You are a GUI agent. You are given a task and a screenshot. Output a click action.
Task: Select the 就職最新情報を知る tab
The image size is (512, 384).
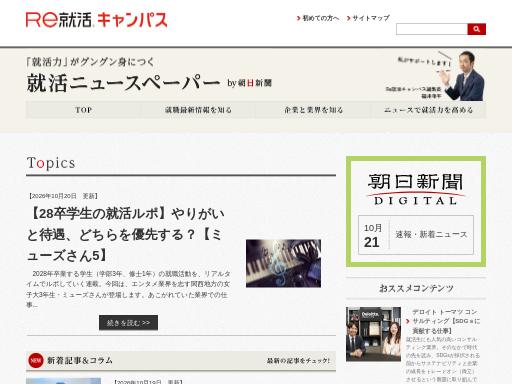point(198,110)
